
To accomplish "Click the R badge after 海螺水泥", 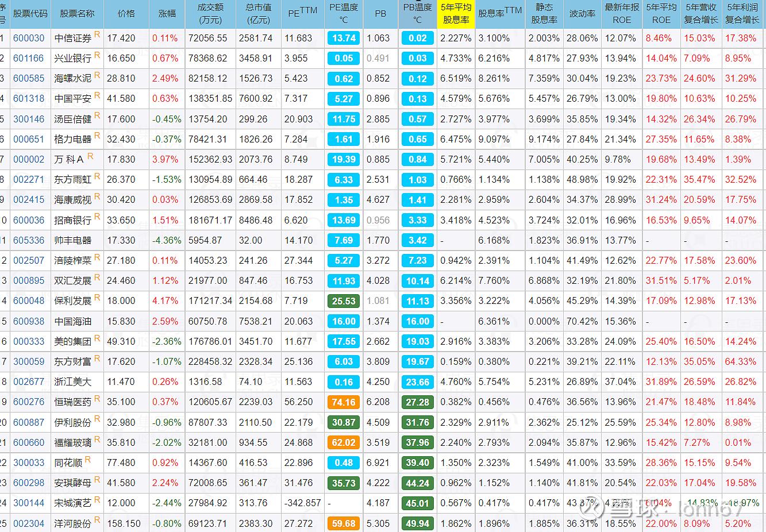I will point(97,75).
